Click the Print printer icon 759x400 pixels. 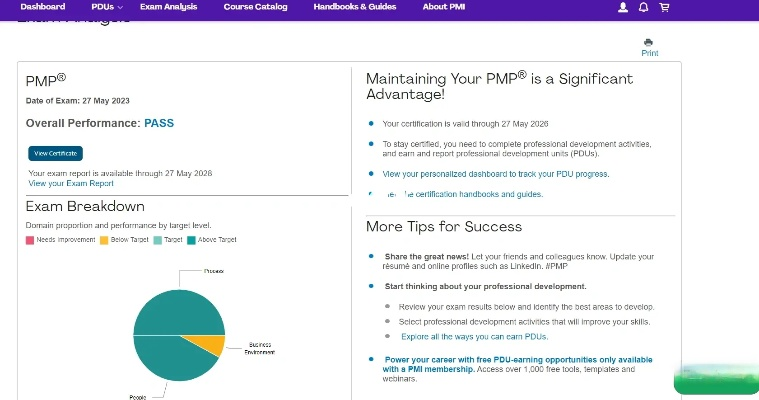[x=650, y=43]
